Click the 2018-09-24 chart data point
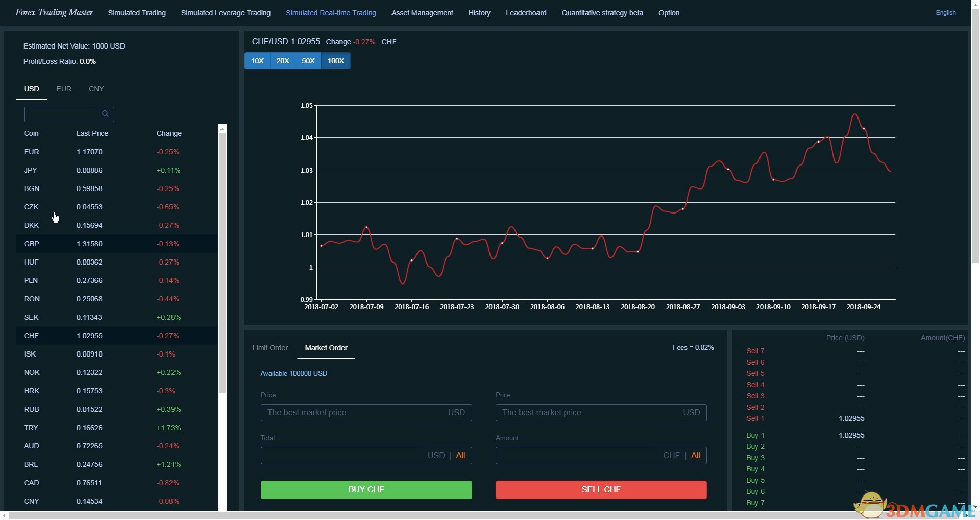The image size is (980, 520). click(864, 129)
